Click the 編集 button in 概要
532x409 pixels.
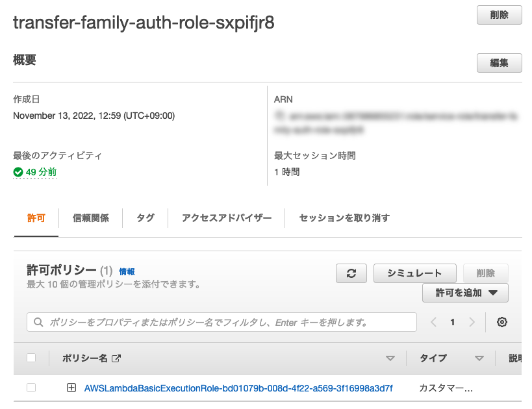click(499, 63)
